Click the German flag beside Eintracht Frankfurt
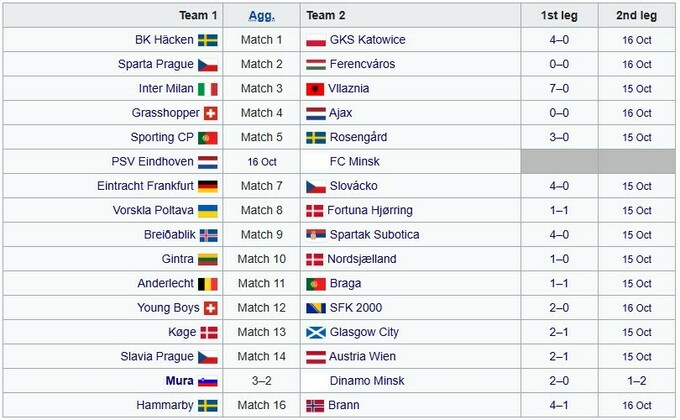Viewport: 680px width, 420px height. [208, 186]
